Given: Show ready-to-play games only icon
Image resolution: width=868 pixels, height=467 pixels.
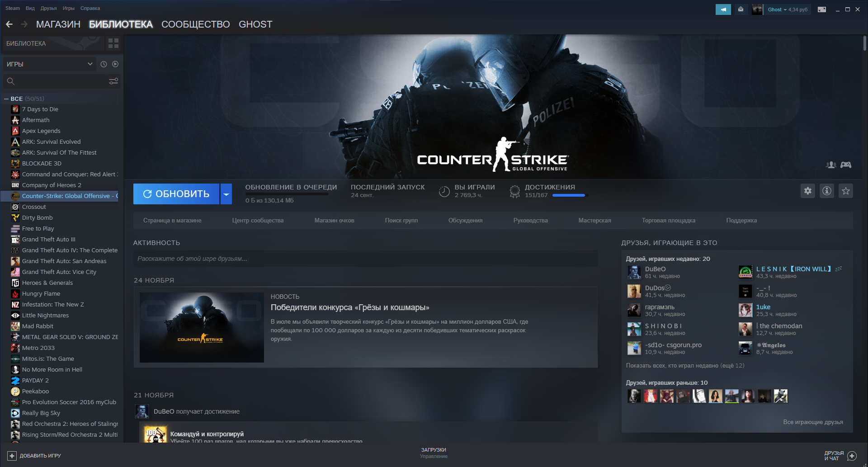Looking at the screenshot, I should tap(115, 64).
